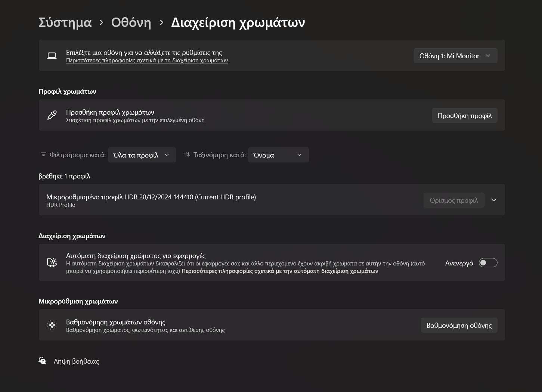This screenshot has width=542, height=392.
Task: Click the Προσθήκη προφίλ button
Action: (x=464, y=115)
